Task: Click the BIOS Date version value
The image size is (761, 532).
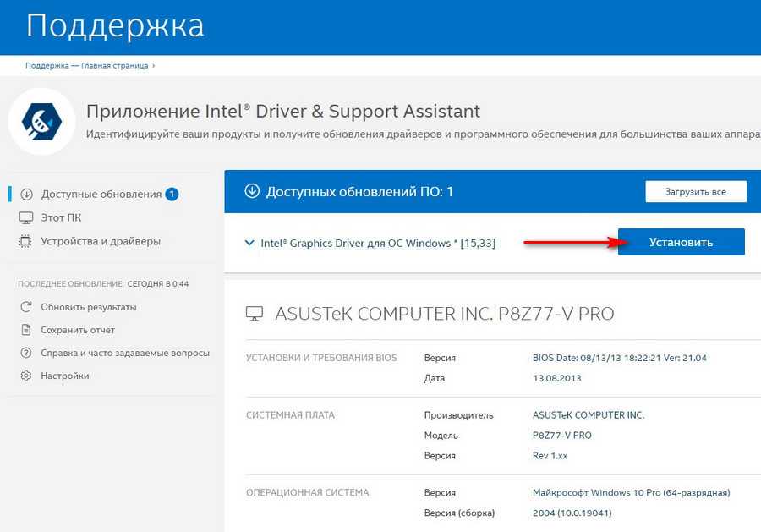Action: [x=619, y=358]
